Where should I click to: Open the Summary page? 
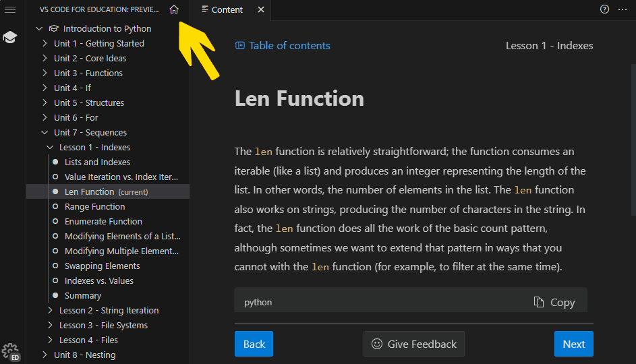pyautogui.click(x=83, y=295)
